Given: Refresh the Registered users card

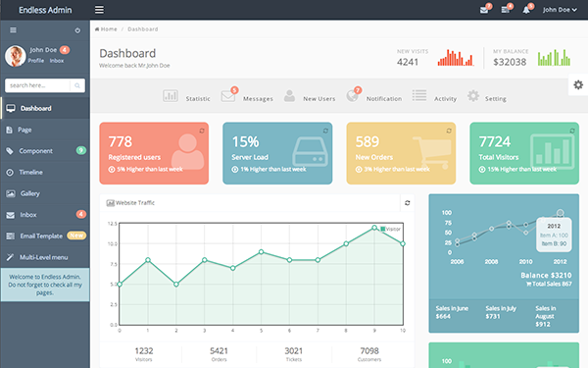Looking at the screenshot, I should pos(202,131).
